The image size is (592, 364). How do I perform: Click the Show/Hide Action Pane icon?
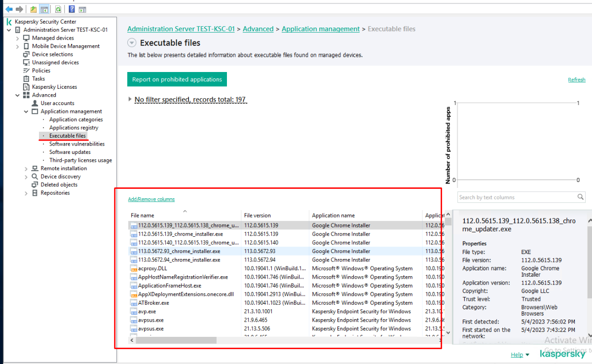point(82,9)
